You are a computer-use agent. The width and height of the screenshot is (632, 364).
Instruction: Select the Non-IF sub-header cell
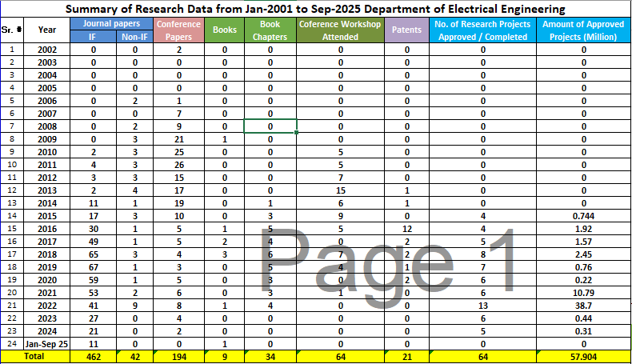135,36
